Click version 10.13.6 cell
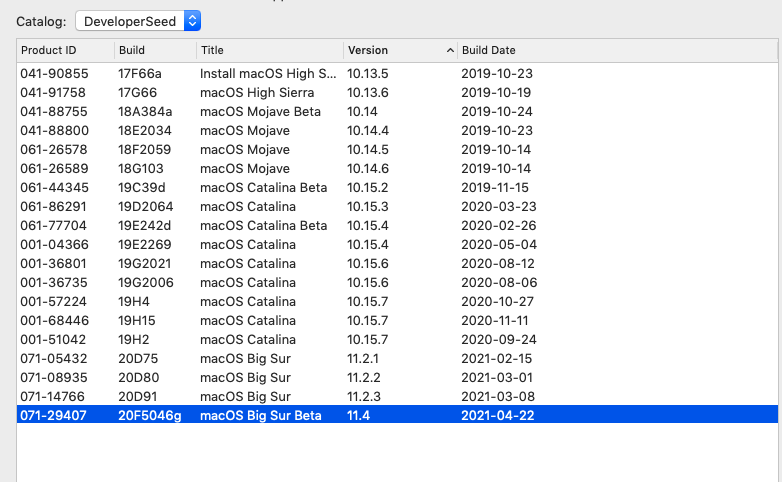Screen dimensions: 782x482 tap(368, 93)
